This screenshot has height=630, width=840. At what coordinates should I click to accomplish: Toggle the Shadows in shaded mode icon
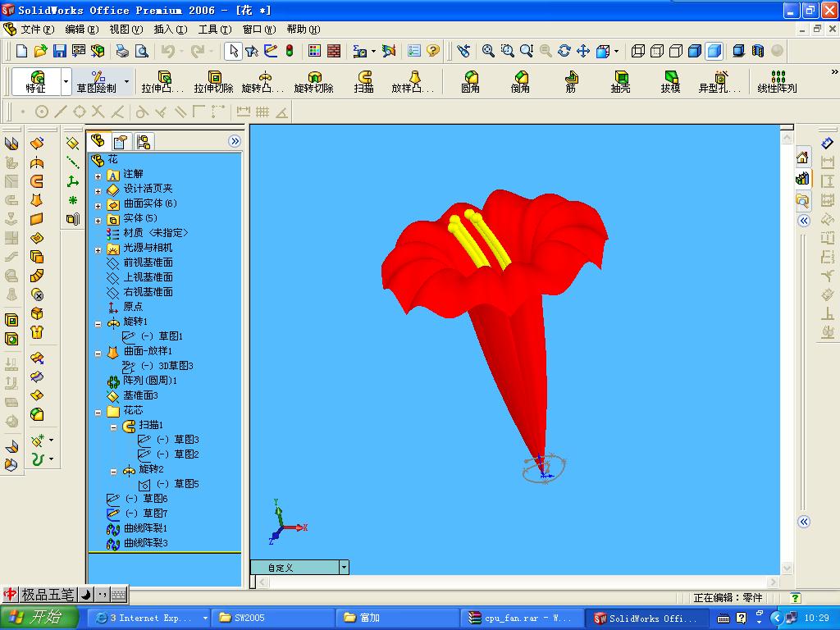point(739,51)
